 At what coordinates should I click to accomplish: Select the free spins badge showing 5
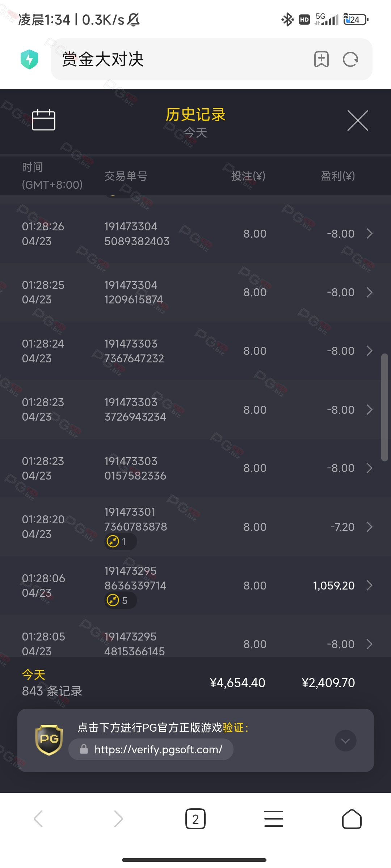(x=121, y=600)
